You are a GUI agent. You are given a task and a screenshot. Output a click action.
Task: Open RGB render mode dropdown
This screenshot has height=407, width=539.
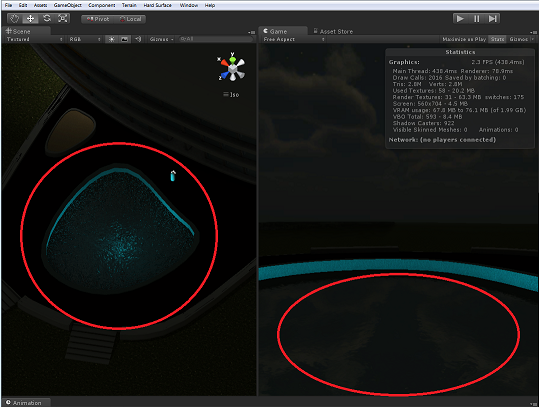pos(85,39)
